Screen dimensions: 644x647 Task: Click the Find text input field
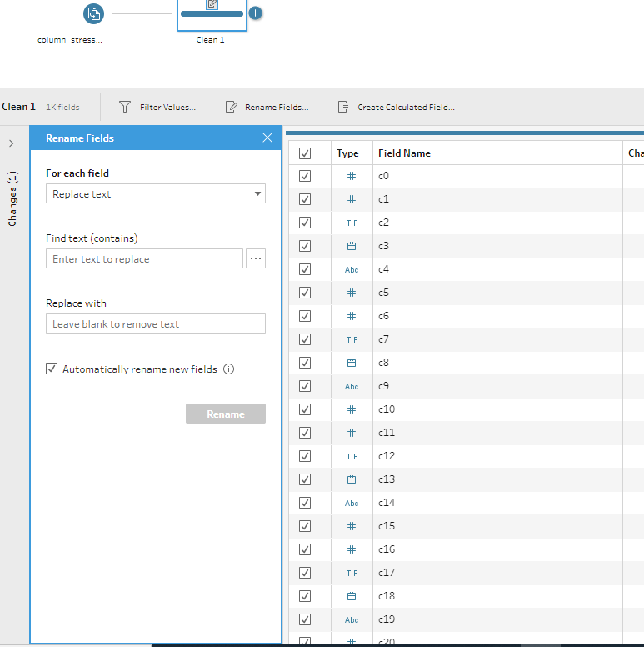[x=144, y=259]
